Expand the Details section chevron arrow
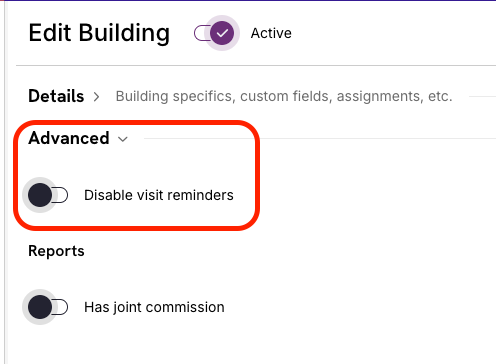The height and width of the screenshot is (364, 496). point(96,97)
